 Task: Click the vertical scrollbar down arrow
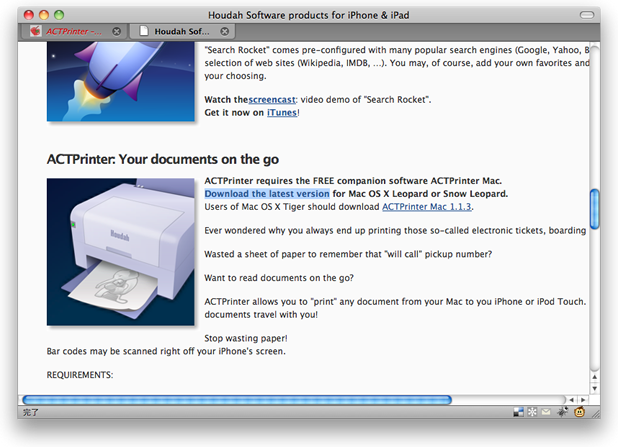tap(594, 388)
